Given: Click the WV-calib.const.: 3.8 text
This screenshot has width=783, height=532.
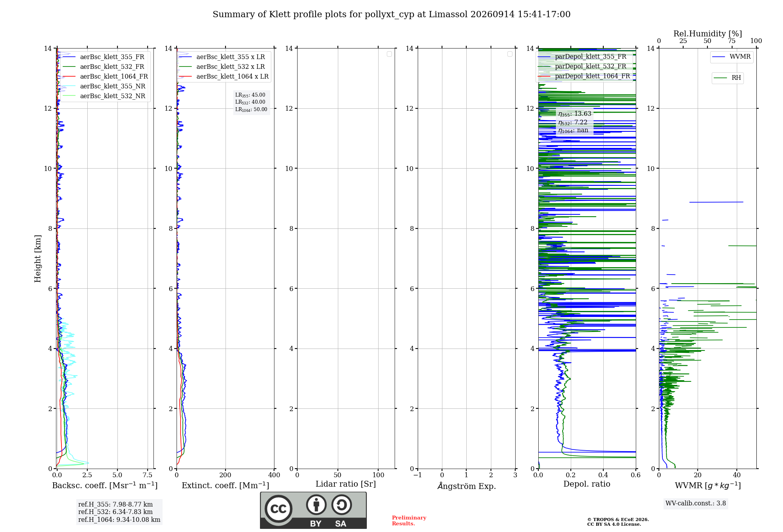Looking at the screenshot, I should [696, 503].
